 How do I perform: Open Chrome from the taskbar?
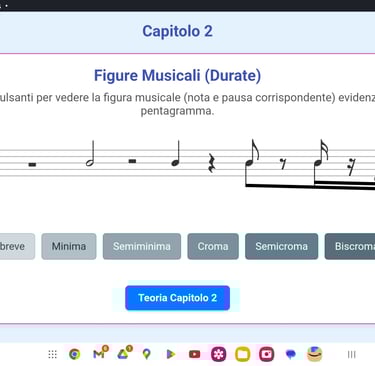point(75,354)
